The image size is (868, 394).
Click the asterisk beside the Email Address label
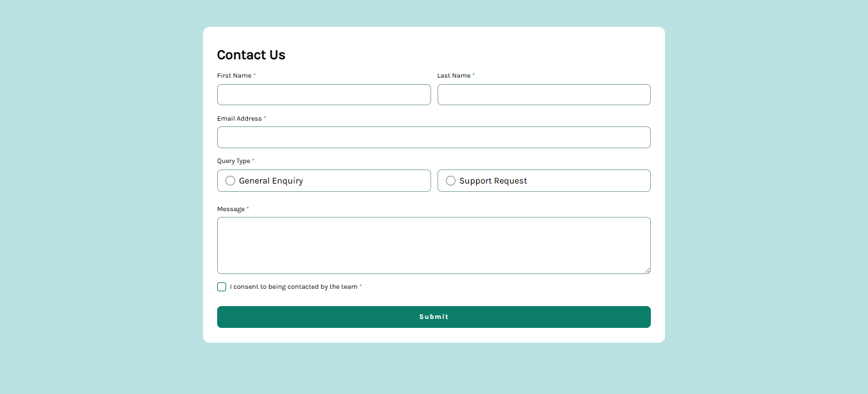click(265, 118)
